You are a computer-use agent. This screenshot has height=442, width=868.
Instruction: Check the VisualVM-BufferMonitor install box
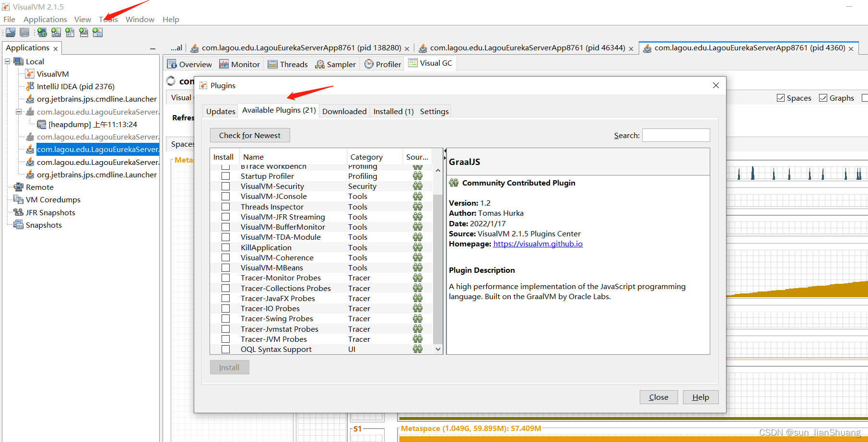[225, 227]
